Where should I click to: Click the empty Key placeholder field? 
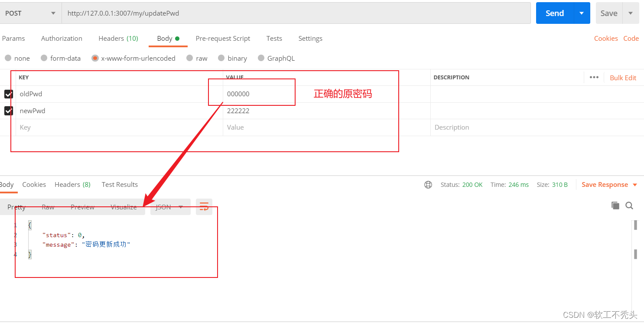coord(119,127)
